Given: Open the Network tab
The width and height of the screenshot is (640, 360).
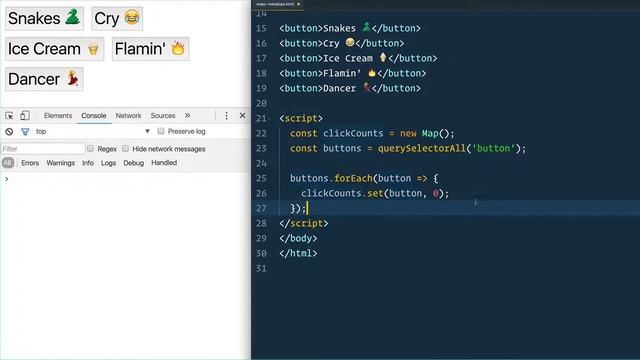Looking at the screenshot, I should tap(128, 116).
